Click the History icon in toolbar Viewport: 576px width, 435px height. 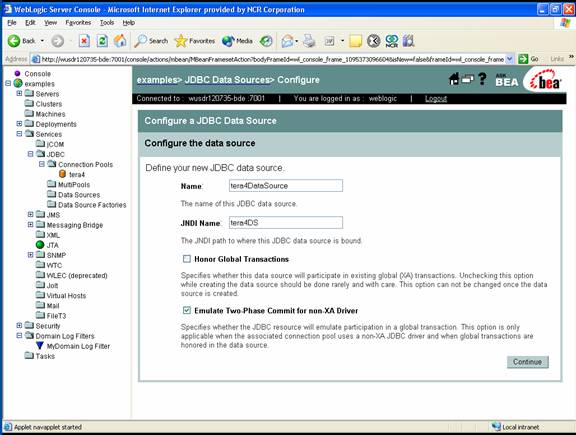[x=266, y=41]
